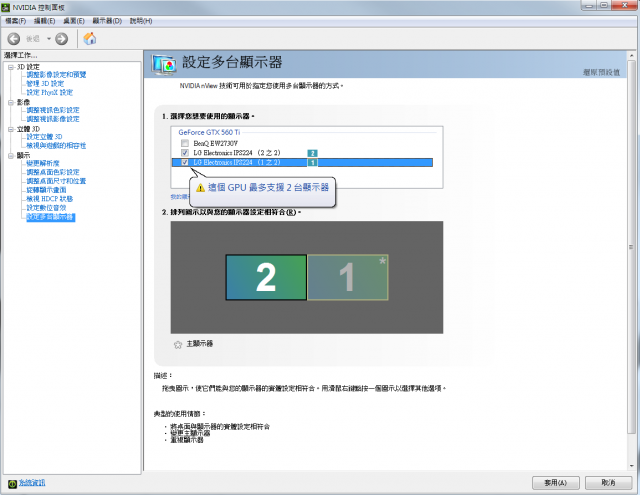Open 管理 3D 設定 in the task tree

[x=45, y=84]
